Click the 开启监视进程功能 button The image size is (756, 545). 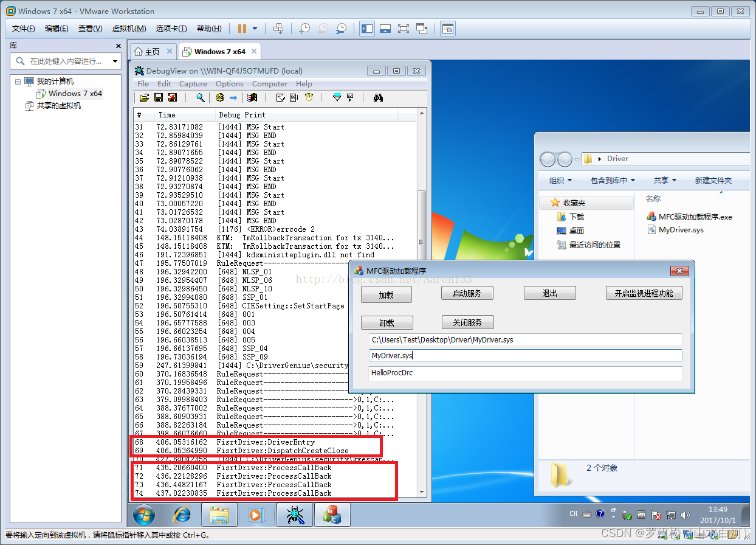644,293
